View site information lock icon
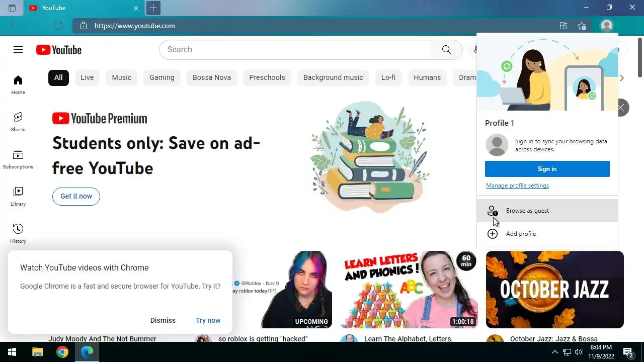The image size is (644, 362). (84, 26)
